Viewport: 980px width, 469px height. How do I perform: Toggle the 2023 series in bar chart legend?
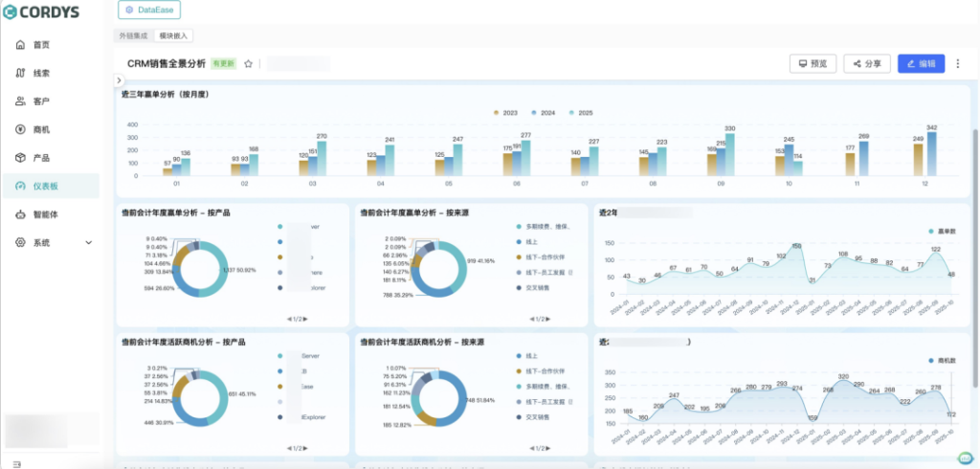504,112
